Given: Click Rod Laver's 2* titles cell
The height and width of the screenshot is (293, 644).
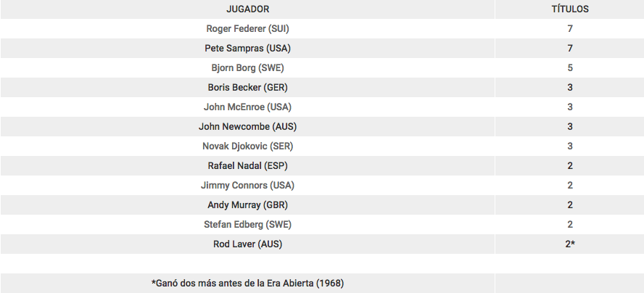Looking at the screenshot, I should point(569,244).
